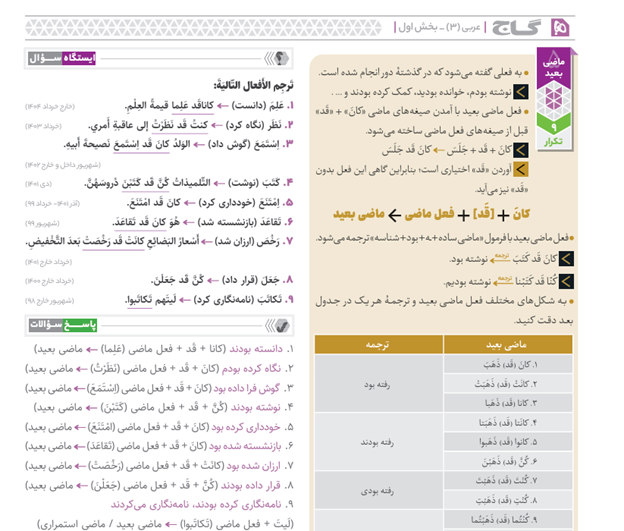This screenshot has height=531, width=624.
Task: Click the translation cell 'رفته بودند'
Action: [377, 442]
